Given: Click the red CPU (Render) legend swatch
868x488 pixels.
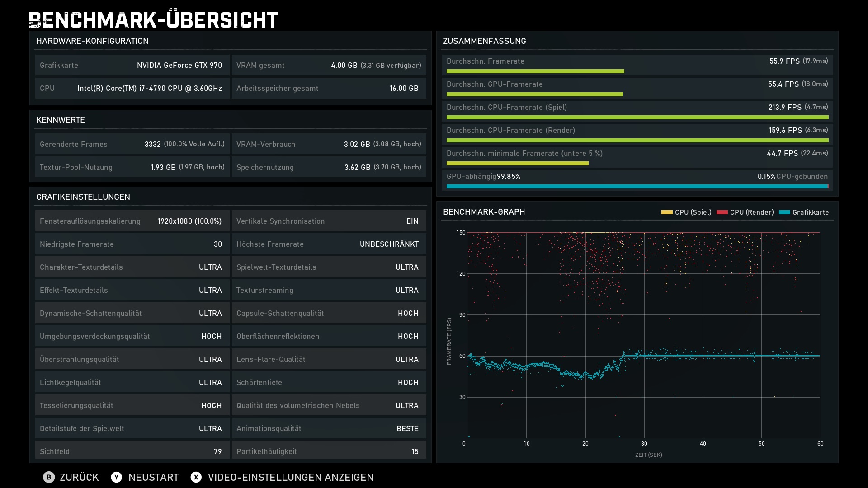Looking at the screenshot, I should [x=722, y=212].
